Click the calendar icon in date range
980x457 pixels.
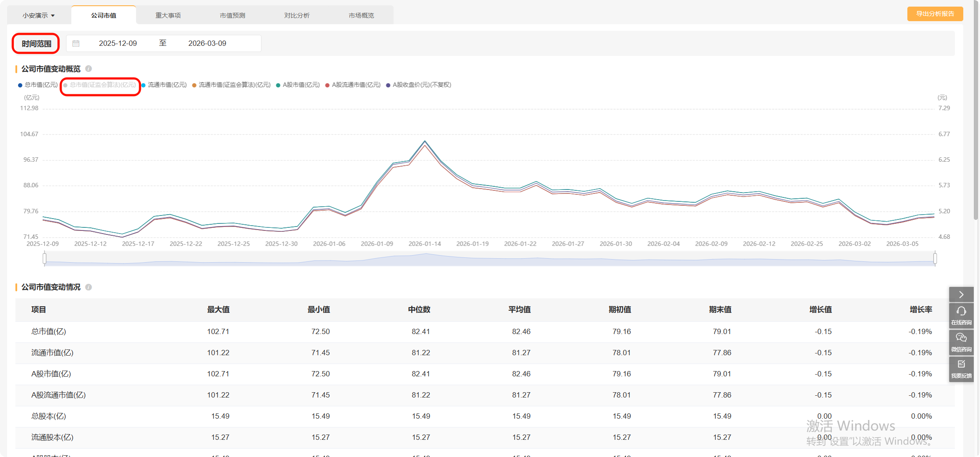click(76, 44)
